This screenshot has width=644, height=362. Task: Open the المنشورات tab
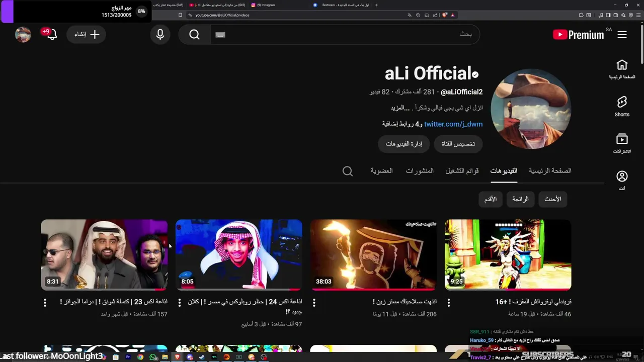[x=420, y=171]
